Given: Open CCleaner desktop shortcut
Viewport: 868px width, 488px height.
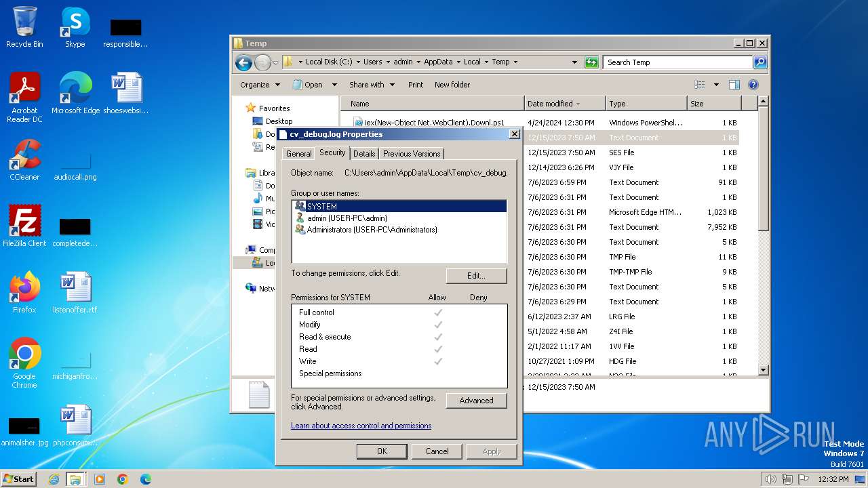Looking at the screenshot, I should (x=24, y=160).
